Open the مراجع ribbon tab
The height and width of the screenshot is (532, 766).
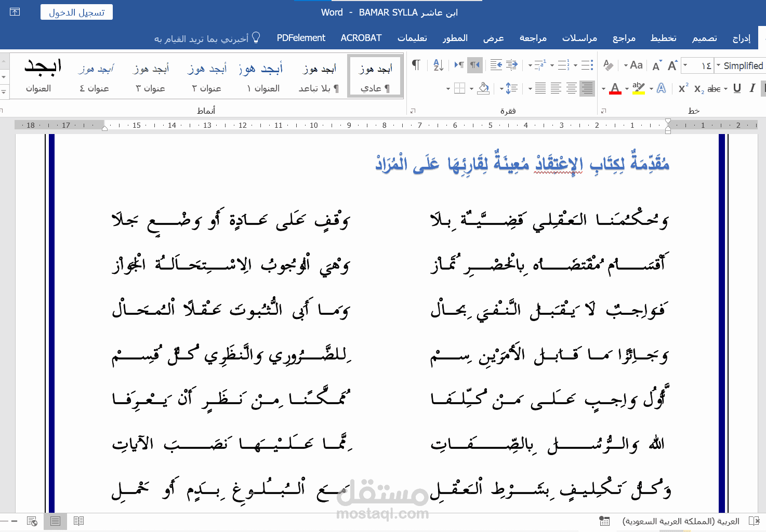[x=624, y=38]
